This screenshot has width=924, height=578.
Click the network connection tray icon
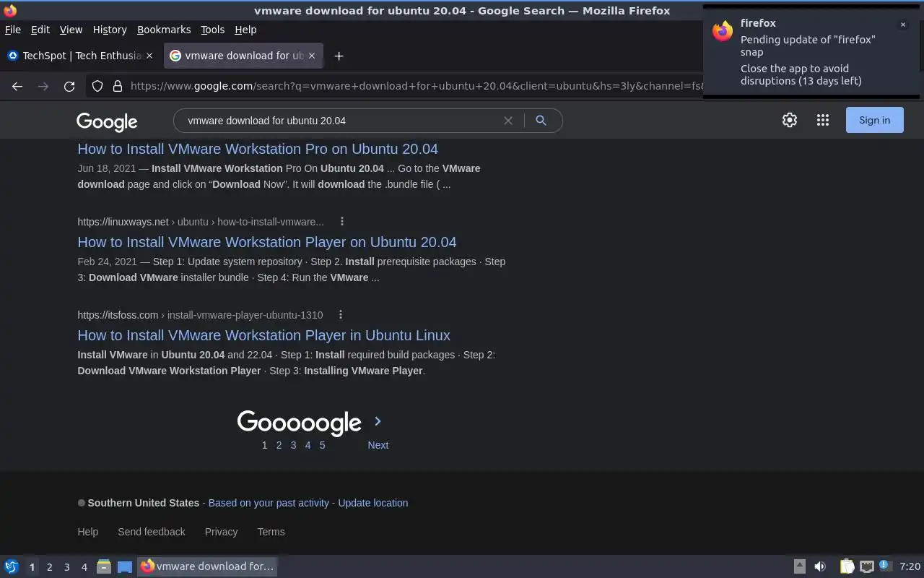point(867,566)
